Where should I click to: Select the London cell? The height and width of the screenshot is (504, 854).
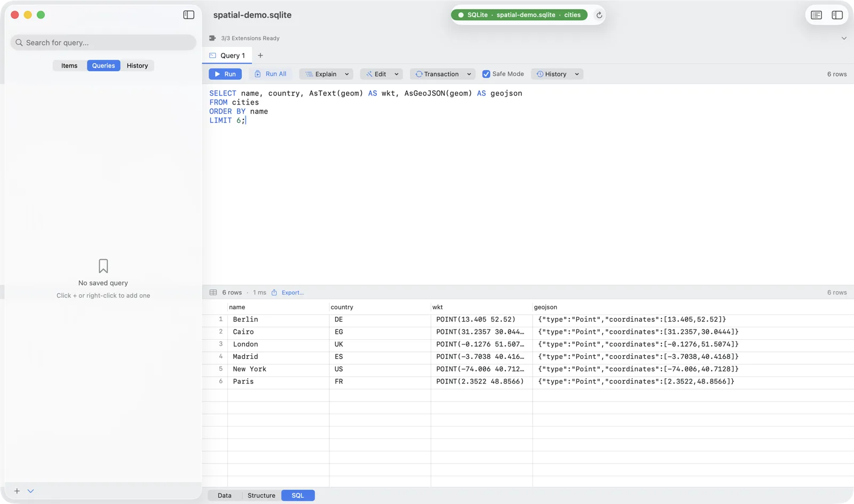pyautogui.click(x=278, y=345)
